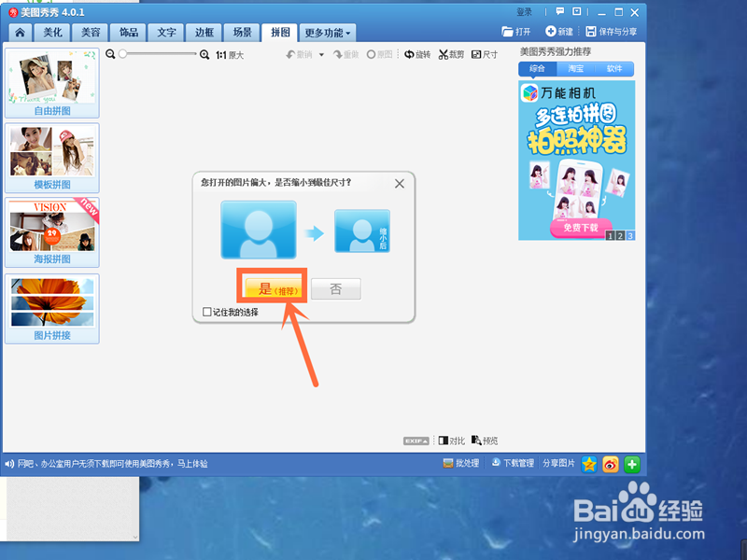Select the 软件 recommendation tab
The image size is (747, 560).
point(614,68)
